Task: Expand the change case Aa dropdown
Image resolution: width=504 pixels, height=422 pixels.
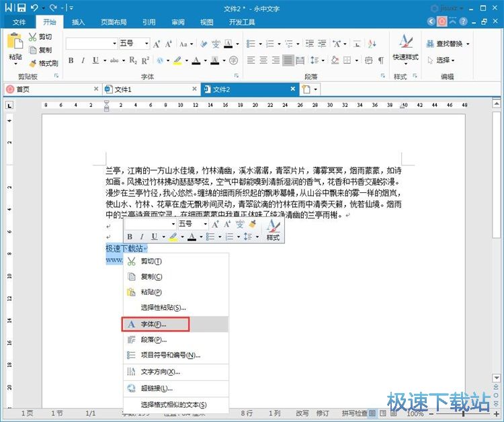Action: click(192, 44)
